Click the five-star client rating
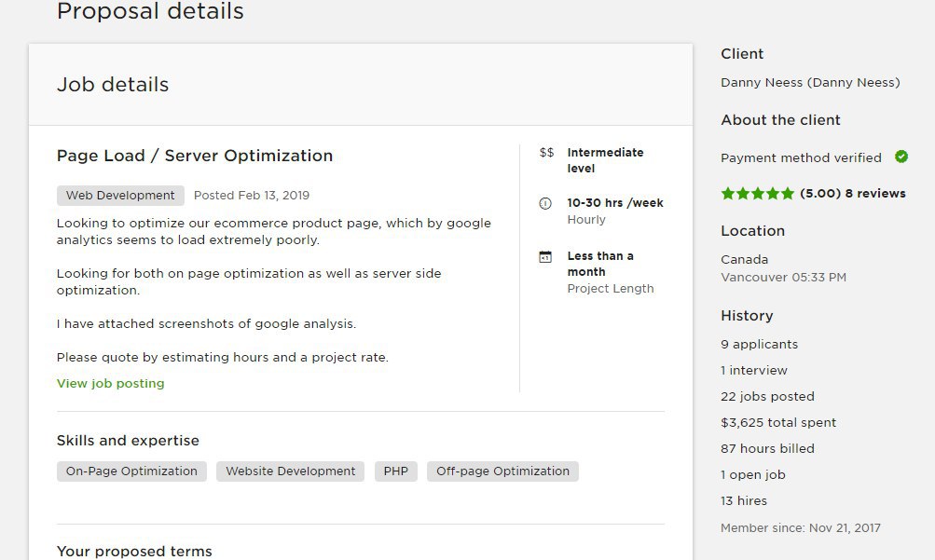935x560 pixels. tap(757, 194)
